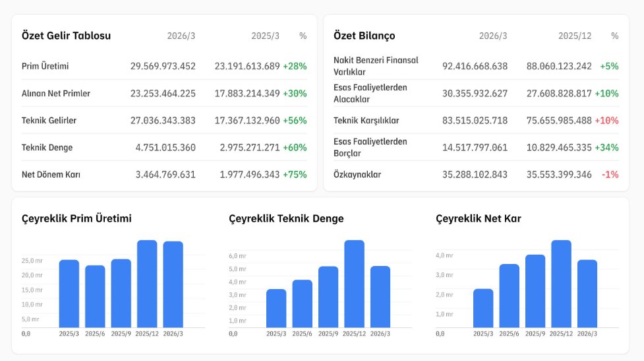The height and width of the screenshot is (361, 644).
Task: Click the -1% change value
Action: click(610, 174)
